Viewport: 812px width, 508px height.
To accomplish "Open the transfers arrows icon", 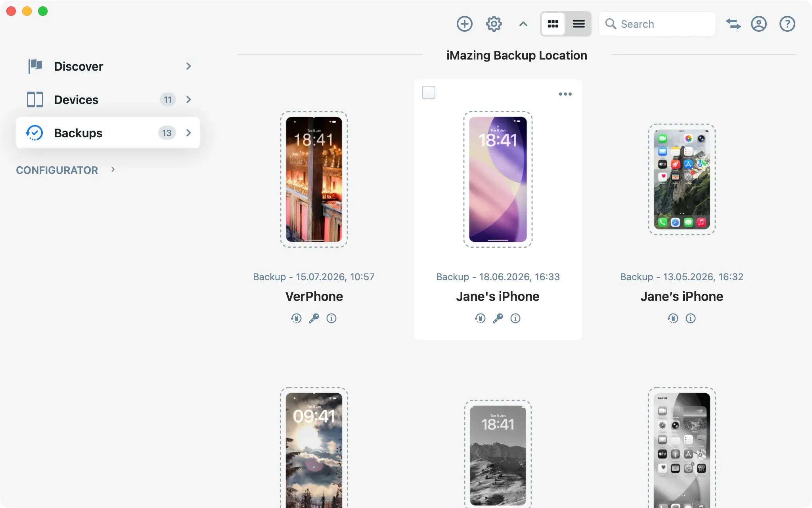I will [x=733, y=24].
